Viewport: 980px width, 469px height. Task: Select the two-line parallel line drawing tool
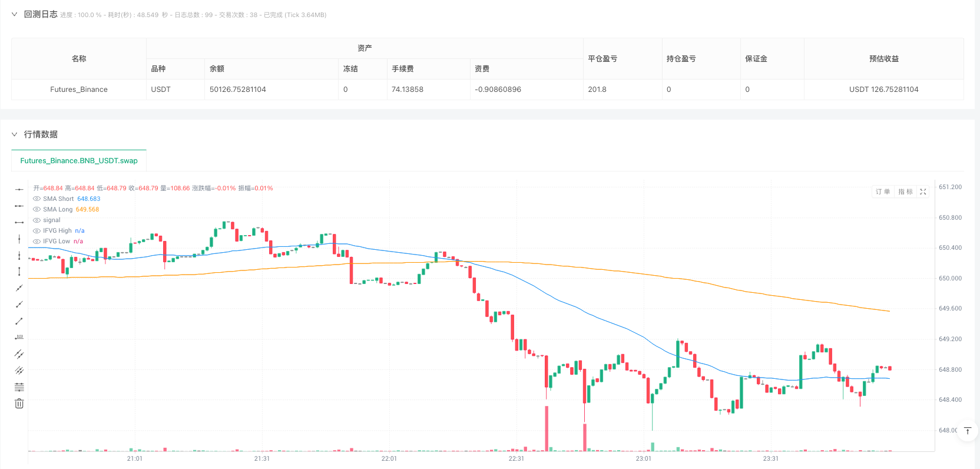[19, 354]
